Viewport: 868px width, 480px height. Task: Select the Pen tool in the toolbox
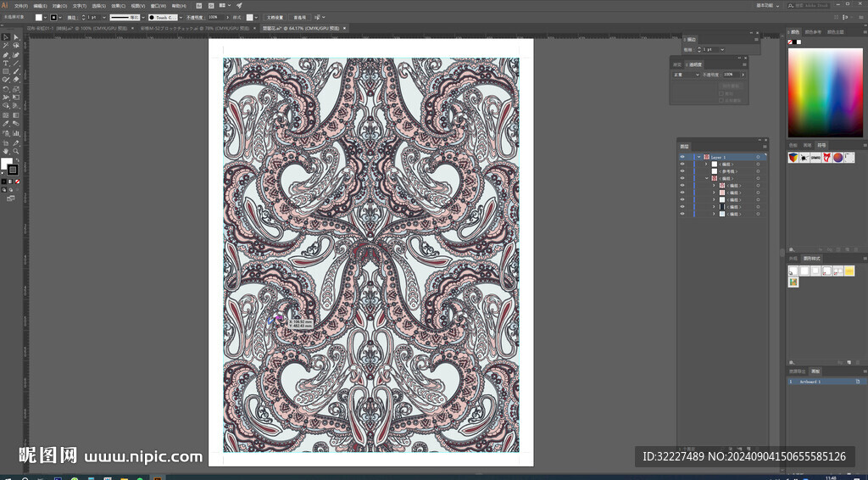click(6, 54)
